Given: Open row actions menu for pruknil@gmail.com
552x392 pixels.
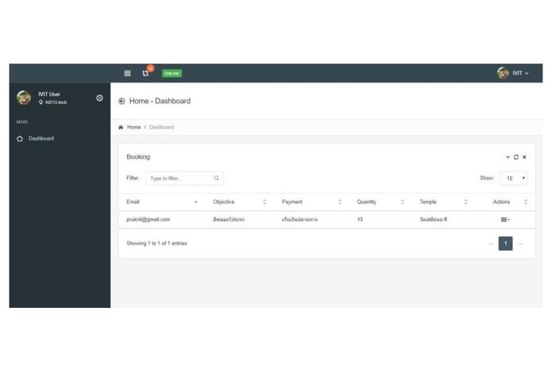Looking at the screenshot, I should click(x=505, y=219).
